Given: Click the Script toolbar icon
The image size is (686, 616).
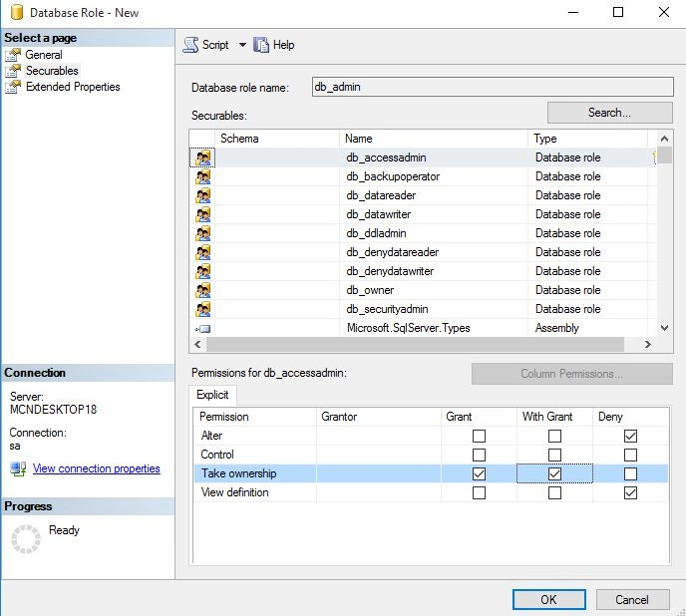Looking at the screenshot, I should point(190,45).
